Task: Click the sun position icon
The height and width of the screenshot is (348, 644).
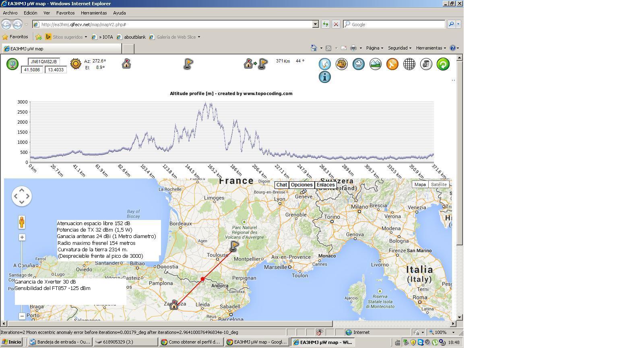Action: point(75,64)
